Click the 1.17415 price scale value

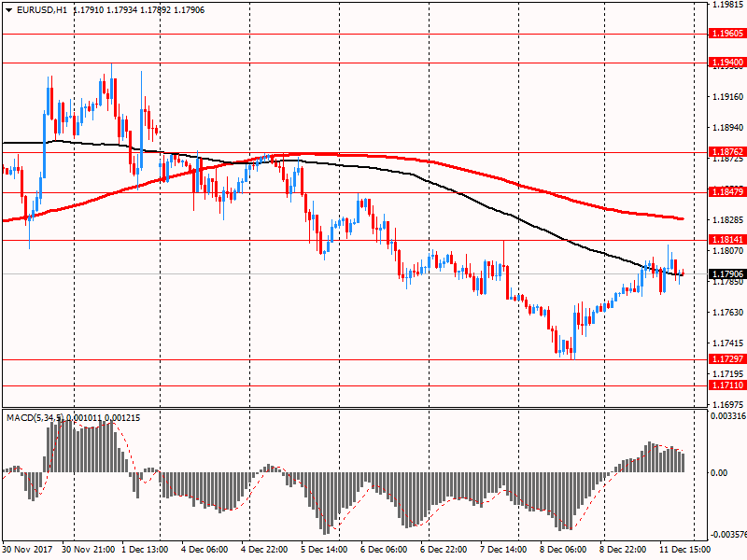point(728,343)
